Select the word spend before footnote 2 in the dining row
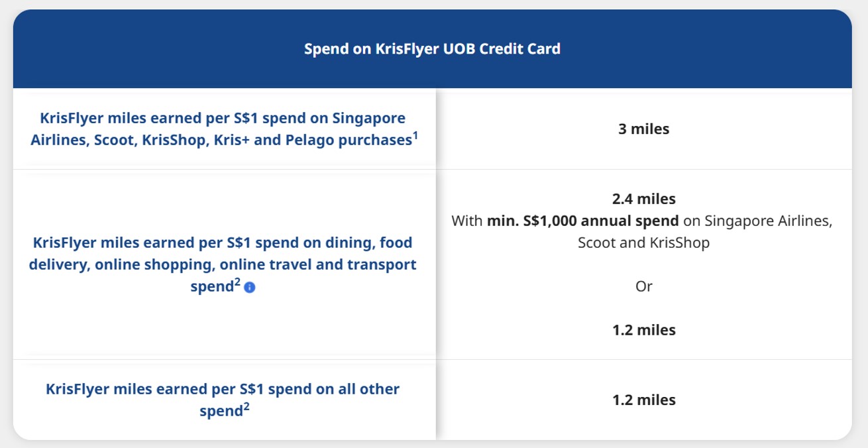The width and height of the screenshot is (868, 448). pos(211,288)
